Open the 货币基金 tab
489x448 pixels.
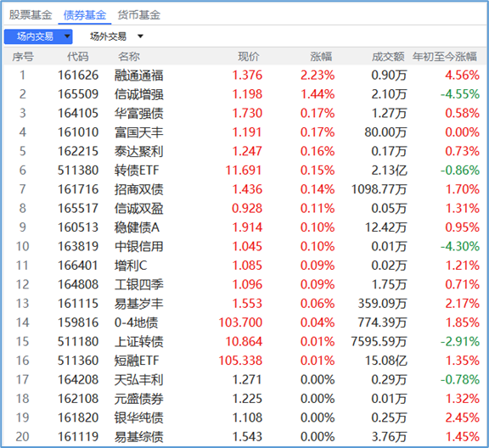click(x=138, y=14)
